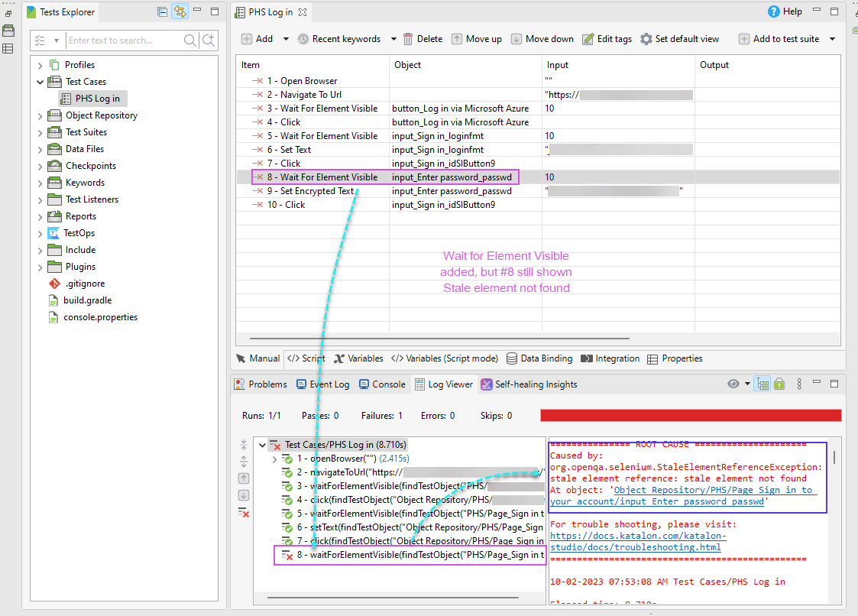
Task: Open Log Viewer more options menu
Action: click(x=799, y=384)
